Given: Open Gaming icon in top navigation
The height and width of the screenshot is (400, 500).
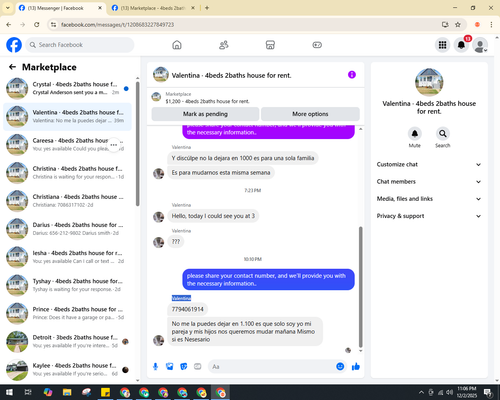Looking at the screenshot, I should (x=317, y=45).
